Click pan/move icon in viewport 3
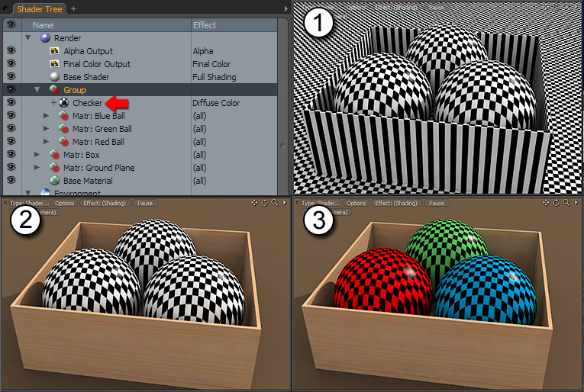This screenshot has height=392, width=584. 546,204
